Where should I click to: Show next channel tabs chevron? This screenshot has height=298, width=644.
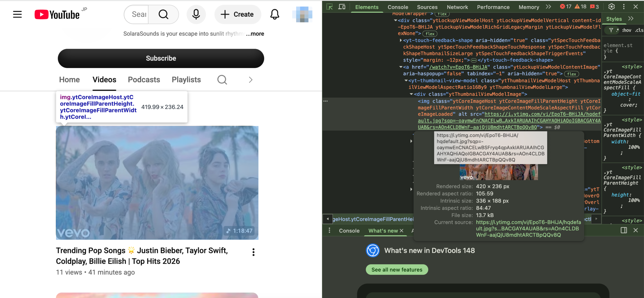(x=250, y=80)
